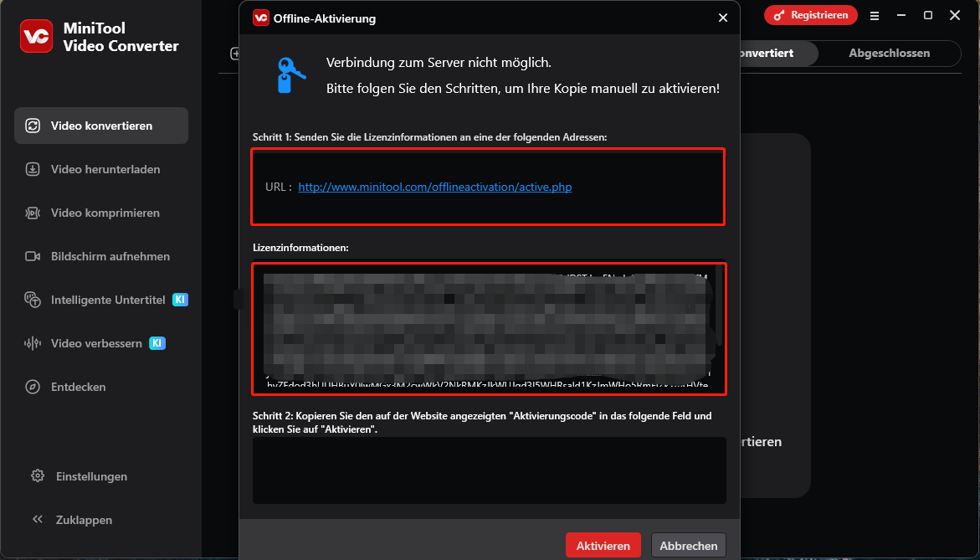
Task: Click the red Aktivieren button
Action: point(603,546)
